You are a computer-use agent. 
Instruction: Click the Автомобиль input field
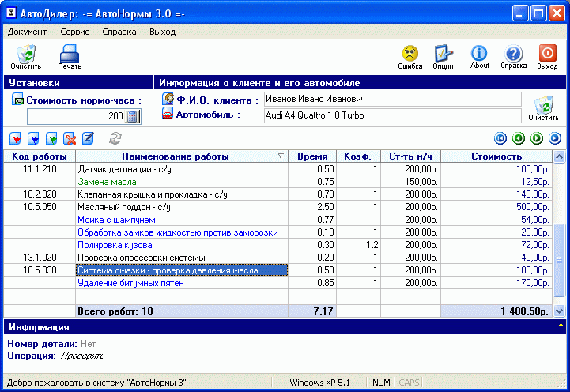[x=391, y=115]
